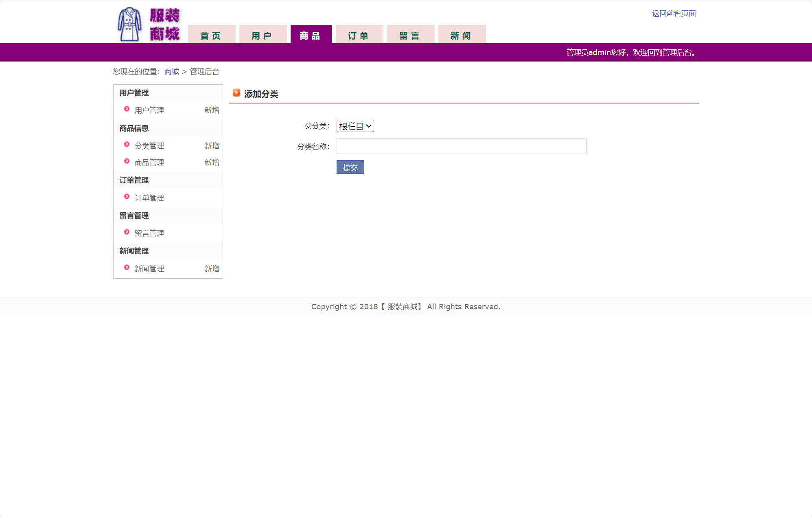
Task: Click 新增 beside 商品管理 in sidebar
Action: pyautogui.click(x=212, y=163)
